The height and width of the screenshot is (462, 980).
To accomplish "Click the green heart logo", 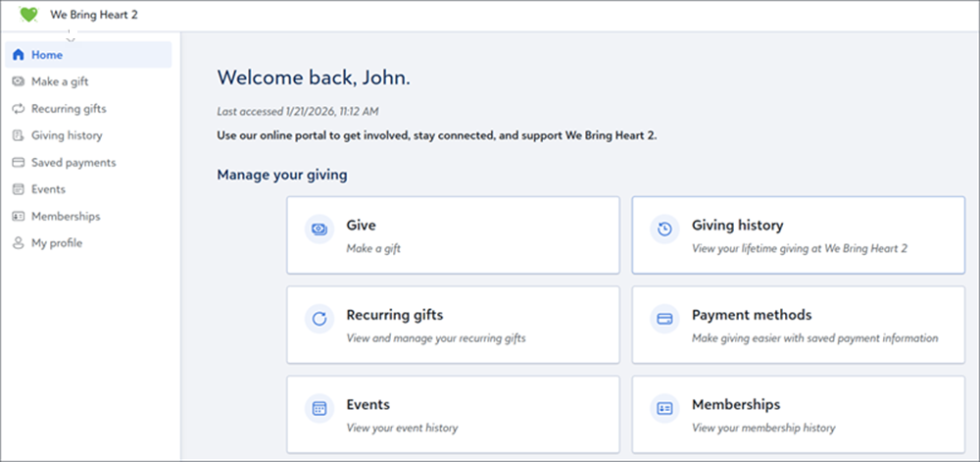I will [28, 15].
